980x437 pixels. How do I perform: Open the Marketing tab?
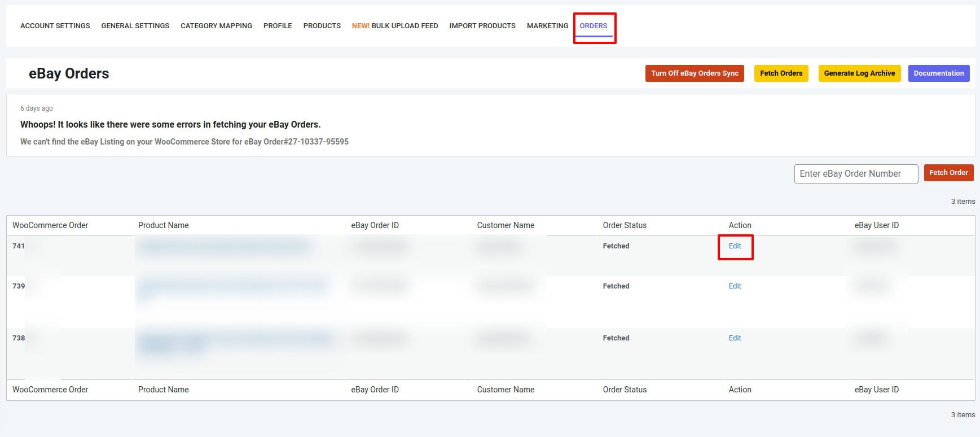coord(547,26)
